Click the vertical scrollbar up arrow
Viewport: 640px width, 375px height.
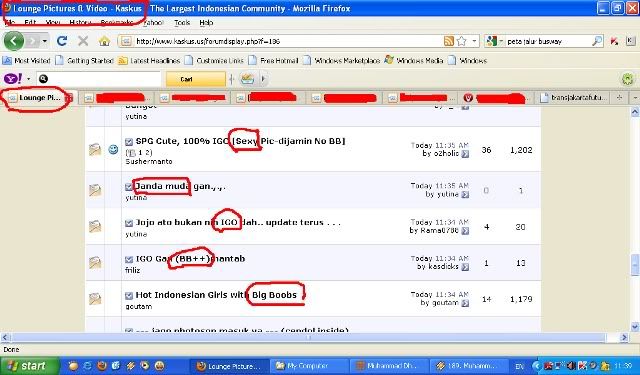pos(635,111)
